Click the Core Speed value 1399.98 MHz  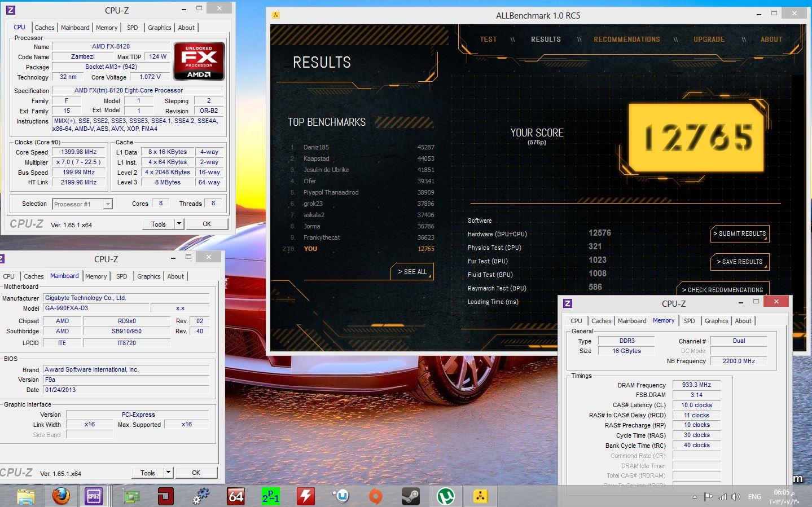[79, 152]
